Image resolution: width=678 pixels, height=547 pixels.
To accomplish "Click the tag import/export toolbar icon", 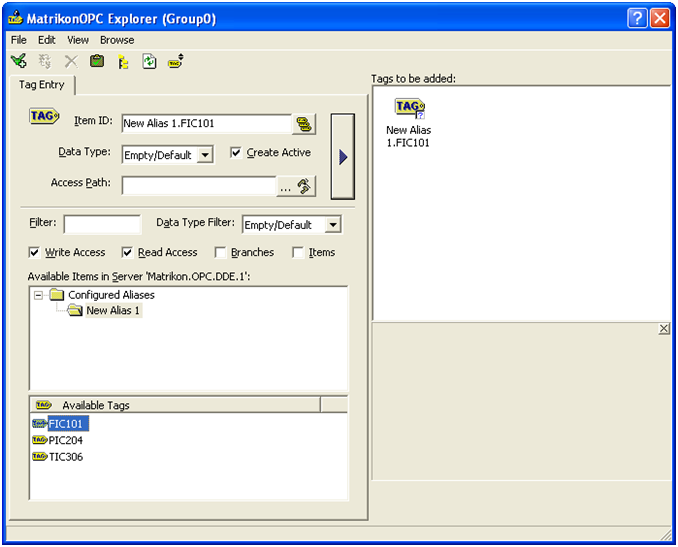I will tap(176, 61).
